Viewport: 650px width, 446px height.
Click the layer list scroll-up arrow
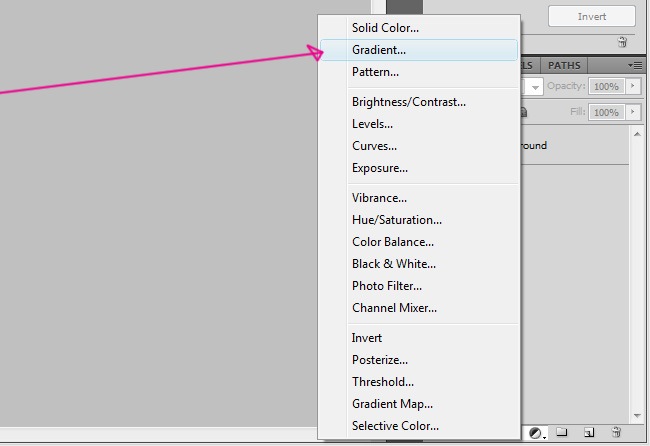click(x=637, y=134)
